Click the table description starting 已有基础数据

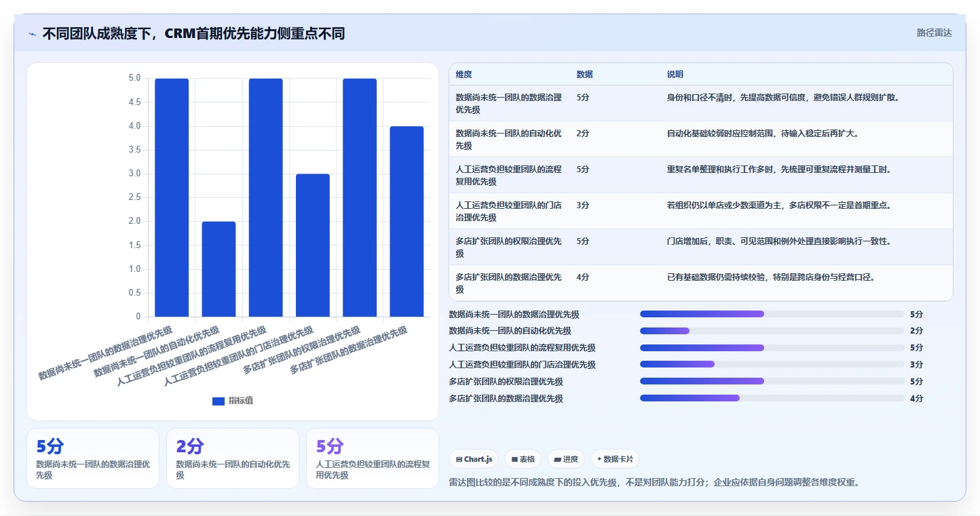(x=771, y=277)
